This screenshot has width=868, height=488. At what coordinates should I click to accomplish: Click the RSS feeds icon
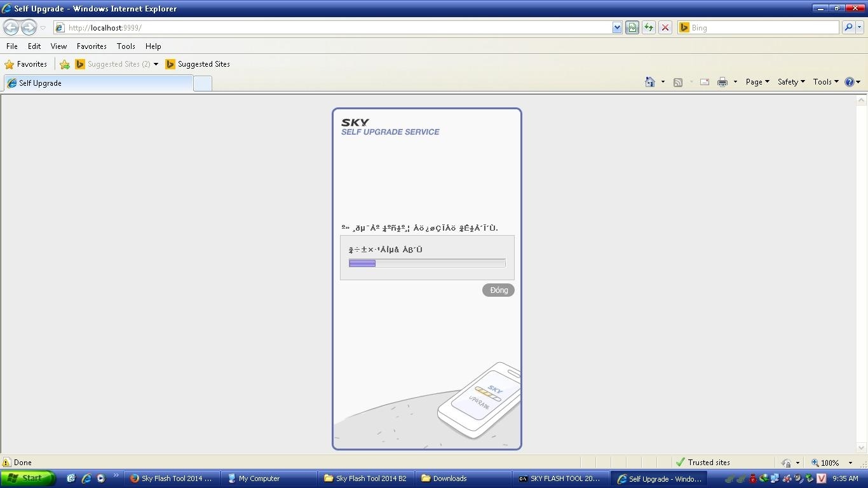(x=678, y=82)
